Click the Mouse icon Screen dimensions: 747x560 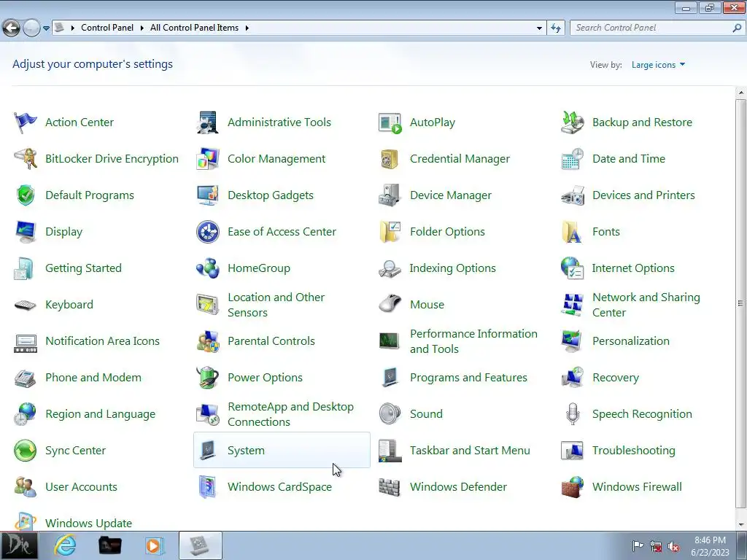pos(390,305)
